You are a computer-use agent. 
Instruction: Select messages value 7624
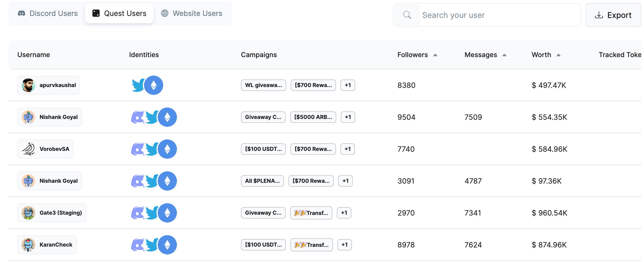473,245
